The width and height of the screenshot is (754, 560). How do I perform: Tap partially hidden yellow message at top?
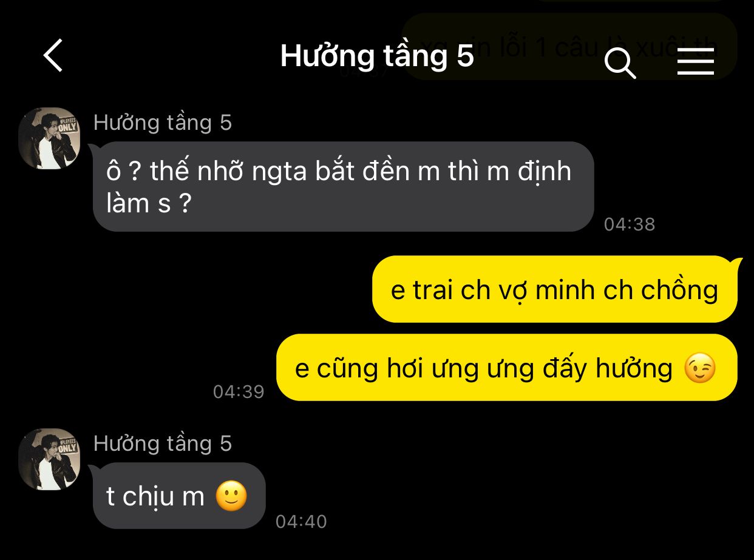[569, 47]
